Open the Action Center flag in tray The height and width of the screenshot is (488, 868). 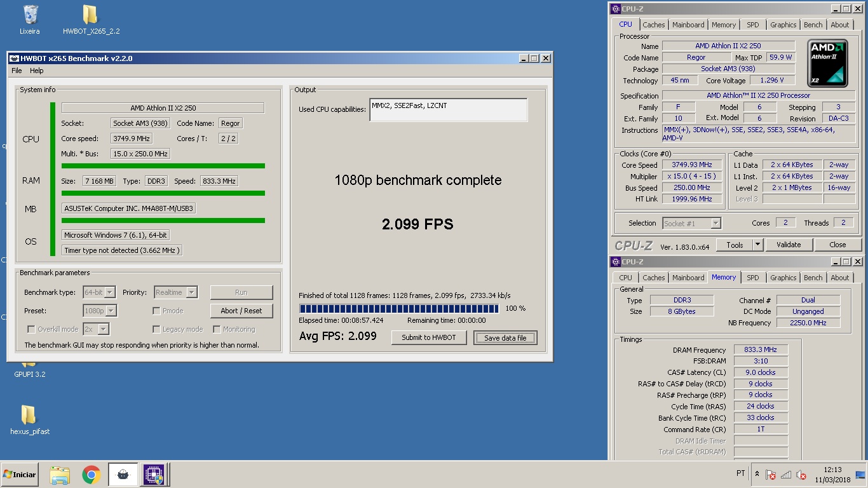tap(771, 475)
